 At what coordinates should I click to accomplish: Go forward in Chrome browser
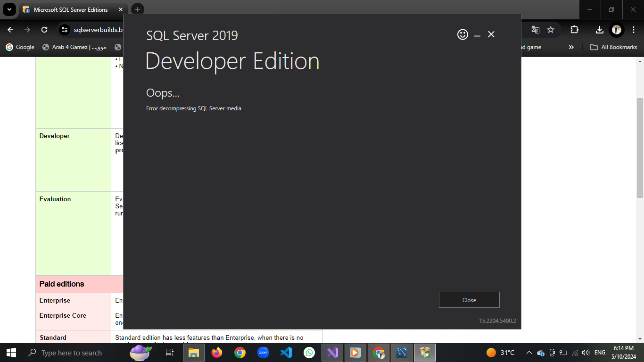[x=27, y=30]
